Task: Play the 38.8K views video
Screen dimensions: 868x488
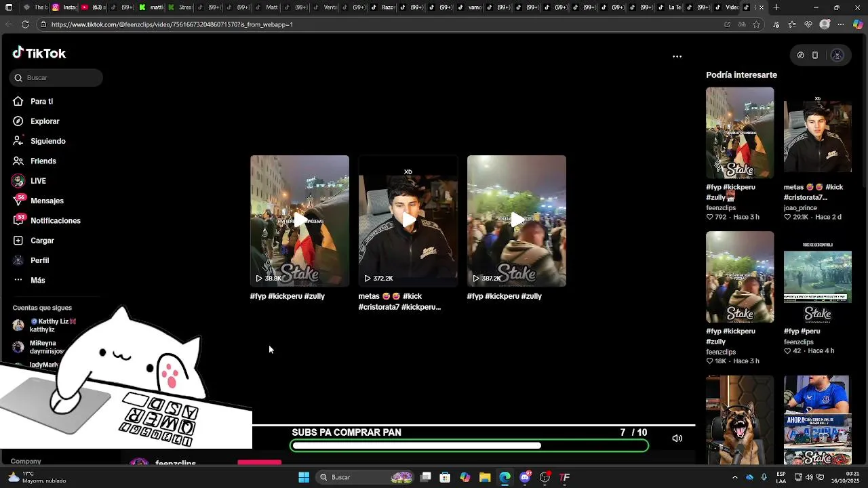Action: [x=300, y=220]
